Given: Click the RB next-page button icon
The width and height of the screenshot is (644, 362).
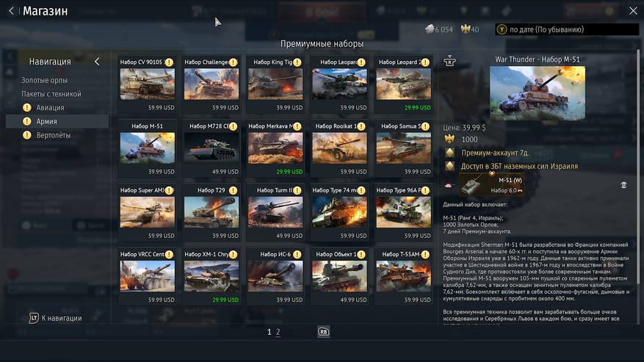Looking at the screenshot, I should [324, 332].
